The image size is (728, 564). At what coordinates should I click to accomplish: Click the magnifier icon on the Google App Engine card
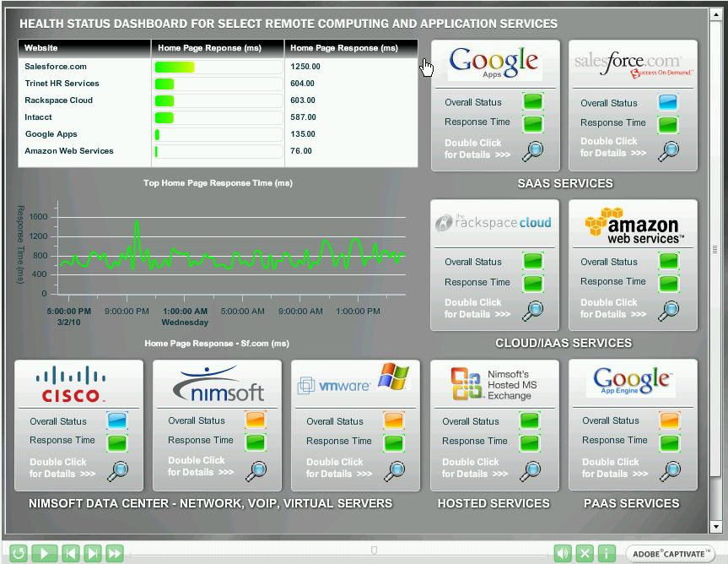pyautogui.click(x=670, y=470)
